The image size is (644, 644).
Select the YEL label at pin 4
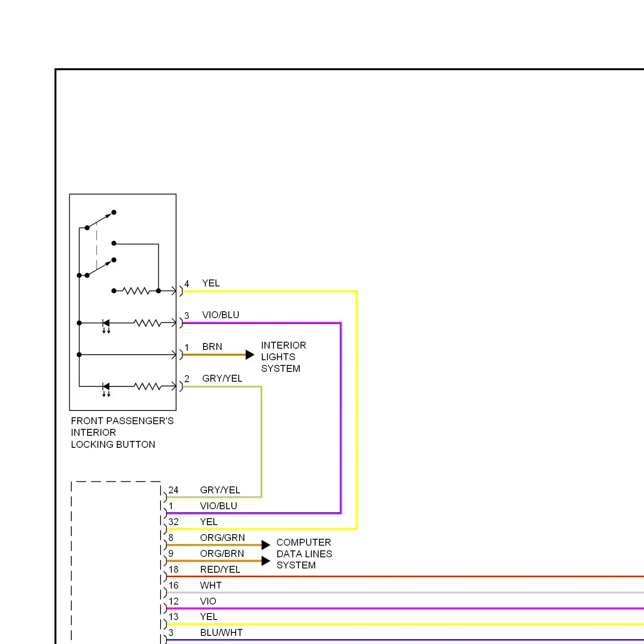(211, 283)
